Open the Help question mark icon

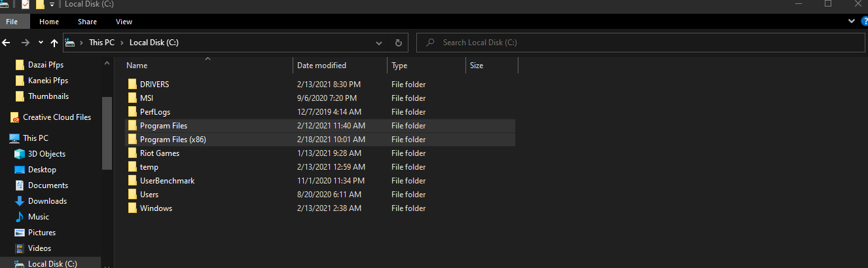point(864,22)
